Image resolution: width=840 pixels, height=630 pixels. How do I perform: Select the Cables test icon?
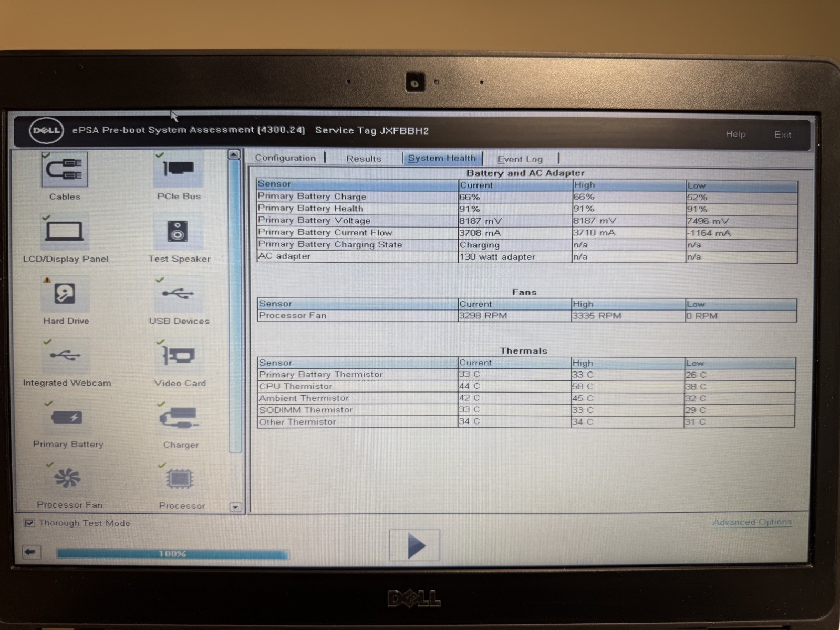[65, 169]
